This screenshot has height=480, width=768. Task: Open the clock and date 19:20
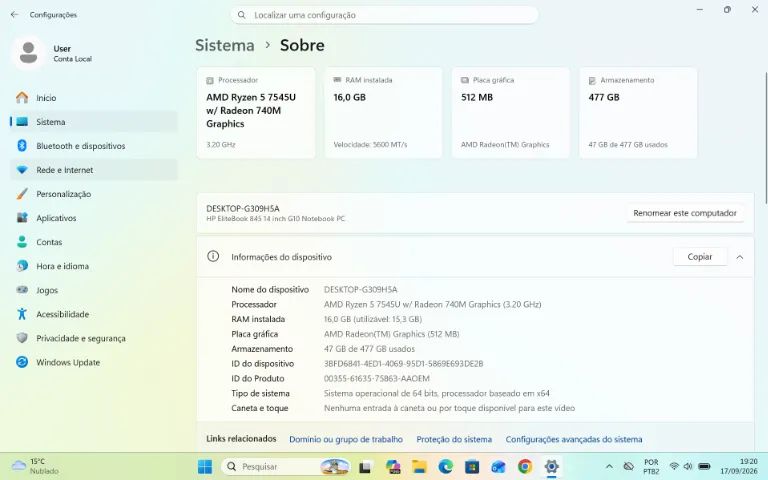(x=741, y=466)
